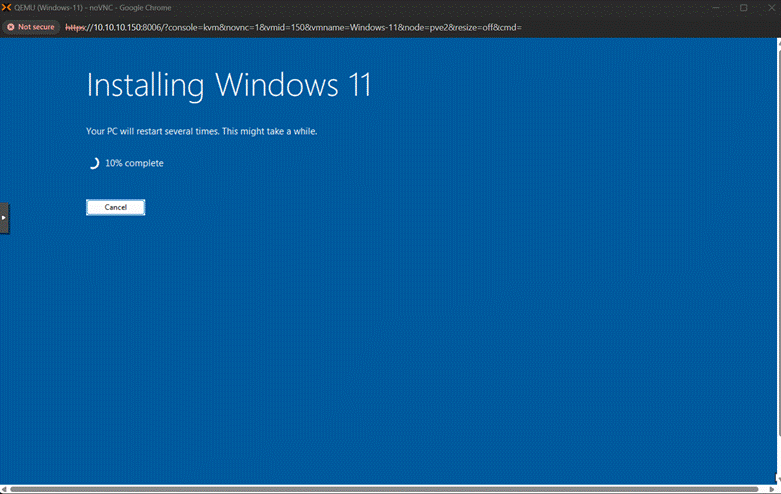The height and width of the screenshot is (494, 781).
Task: Click the spinning progress indicator icon
Action: 93,163
